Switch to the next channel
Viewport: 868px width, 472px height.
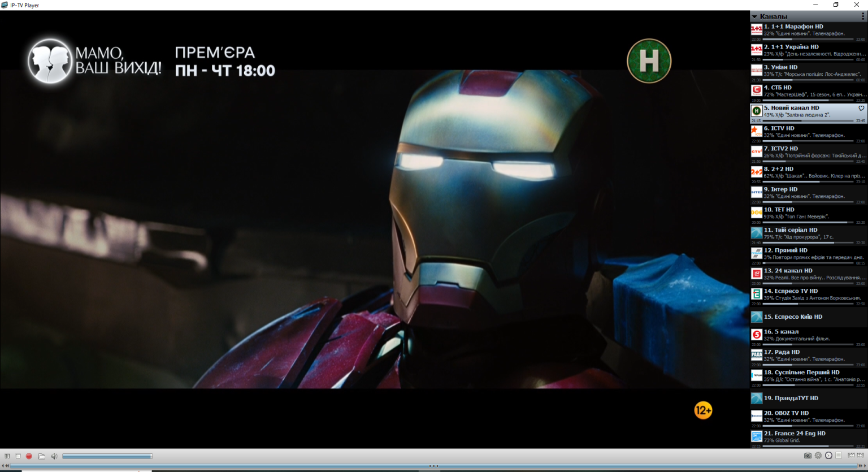click(860, 456)
